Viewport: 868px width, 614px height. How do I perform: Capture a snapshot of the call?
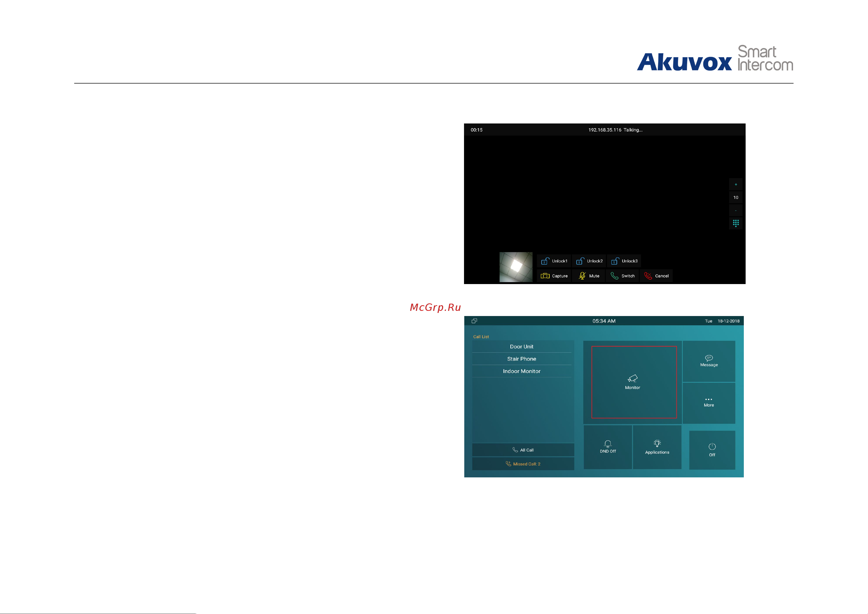554,276
